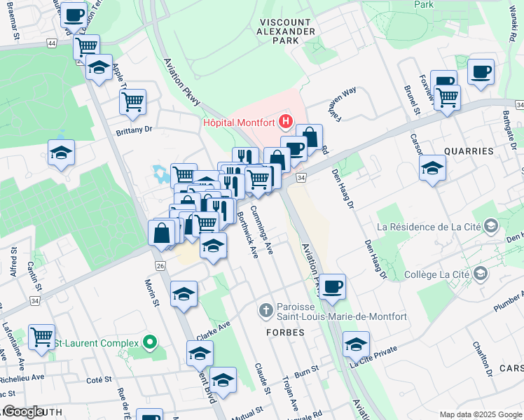
Task: Click graduation cap marker below the central marker cluster
Action: [213, 246]
